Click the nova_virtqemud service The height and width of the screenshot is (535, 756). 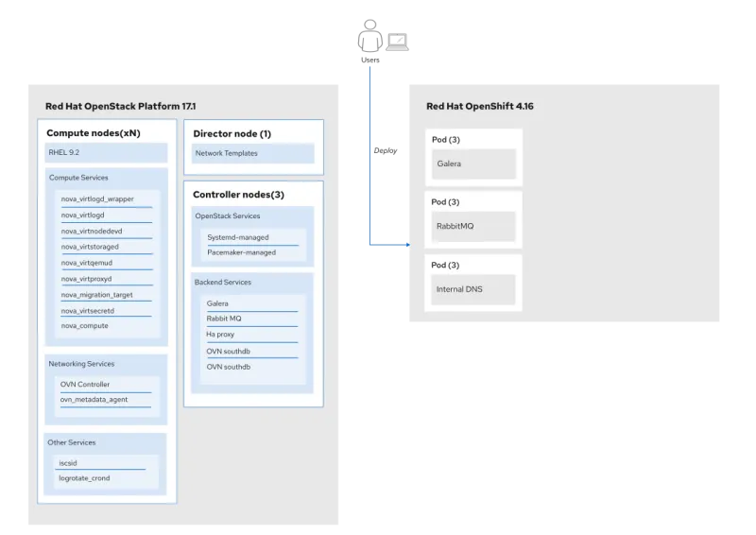(87, 263)
